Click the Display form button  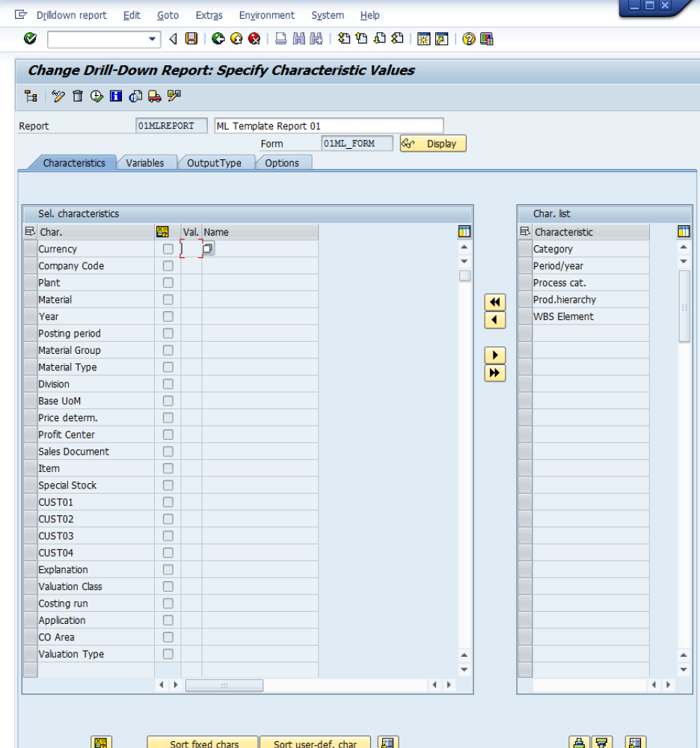(x=433, y=144)
